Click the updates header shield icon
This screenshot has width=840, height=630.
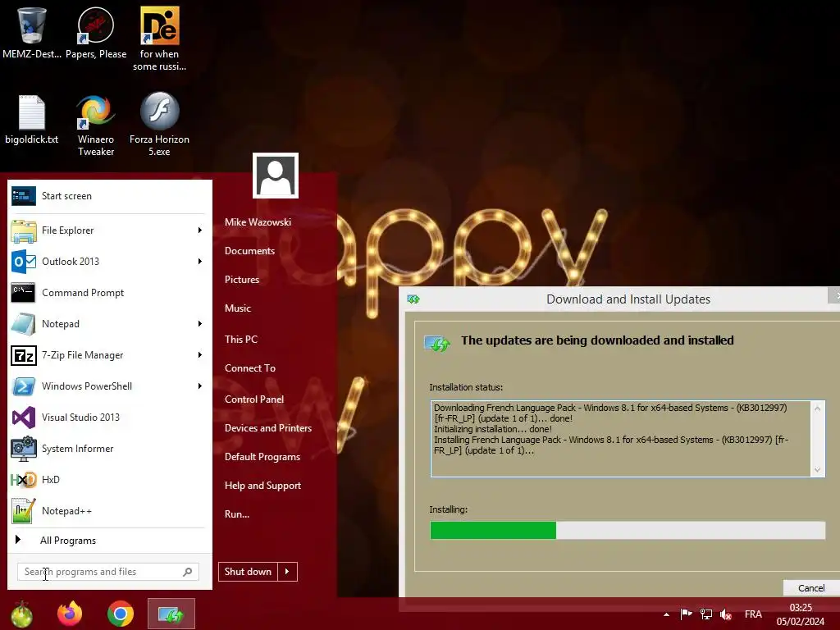coord(437,343)
